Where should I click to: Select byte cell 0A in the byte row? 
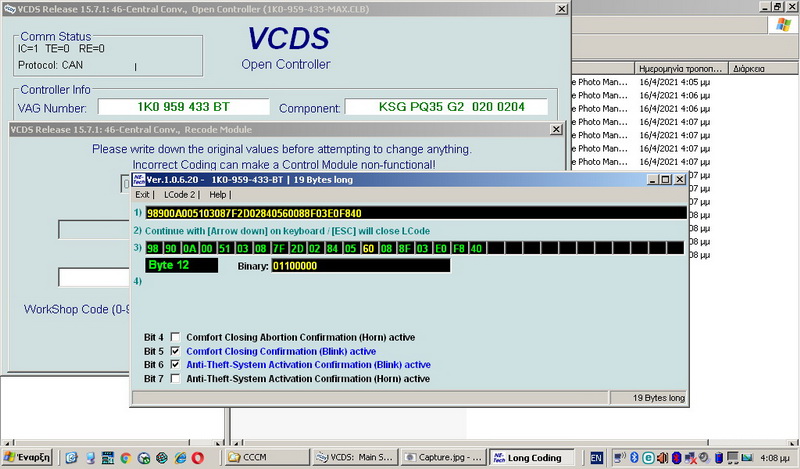click(x=189, y=249)
